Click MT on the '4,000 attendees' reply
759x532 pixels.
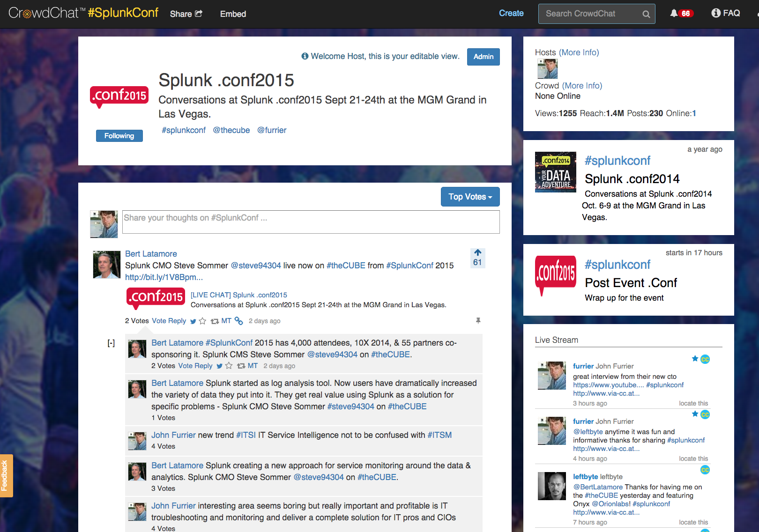[253, 366]
